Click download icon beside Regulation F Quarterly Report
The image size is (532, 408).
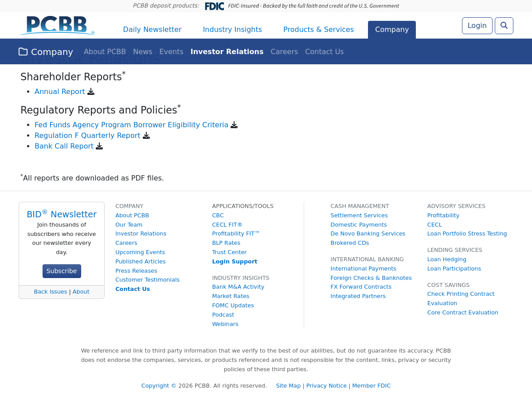pyautogui.click(x=146, y=136)
